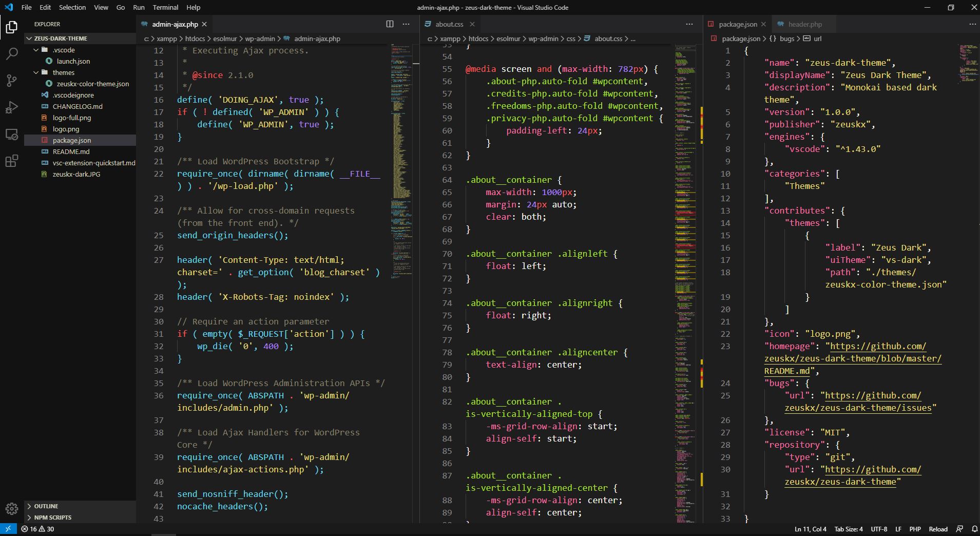Image resolution: width=980 pixels, height=536 pixels.
Task: Click the VS Code logo icon
Action: click(x=9, y=7)
